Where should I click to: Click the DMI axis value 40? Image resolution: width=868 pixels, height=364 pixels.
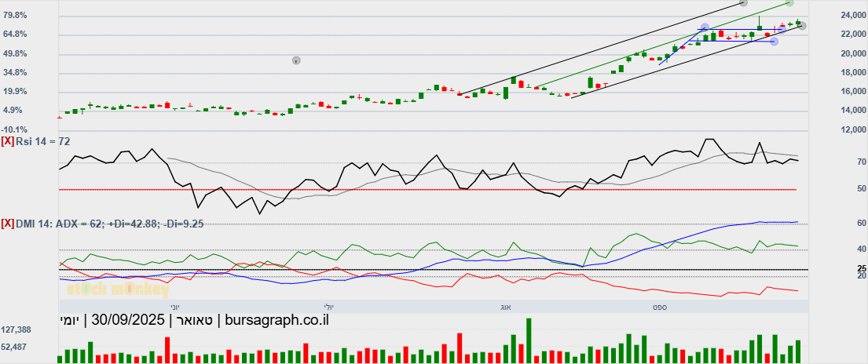tap(861, 249)
